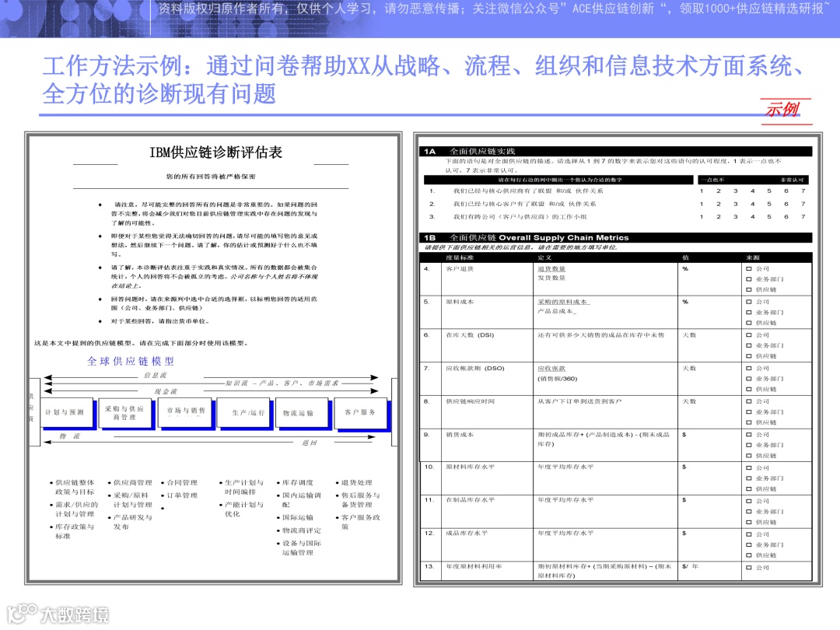Click the 采购与供应商管理 model box
The height and width of the screenshot is (630, 840).
point(124,413)
